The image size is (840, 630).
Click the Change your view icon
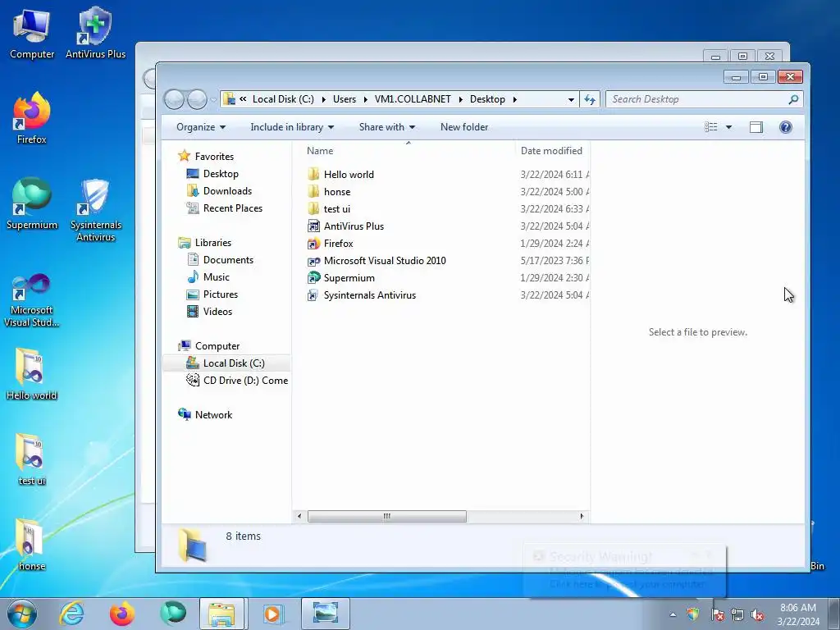click(711, 127)
